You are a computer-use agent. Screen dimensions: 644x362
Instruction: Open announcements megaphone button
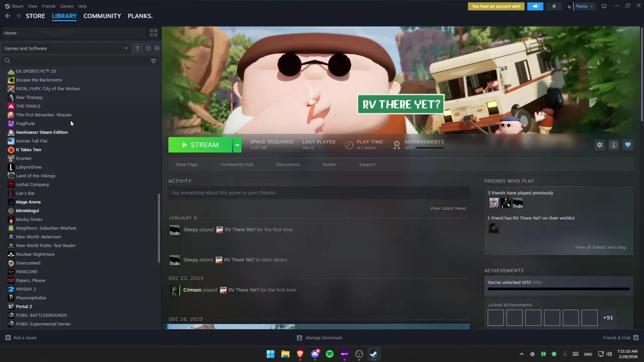[535, 7]
